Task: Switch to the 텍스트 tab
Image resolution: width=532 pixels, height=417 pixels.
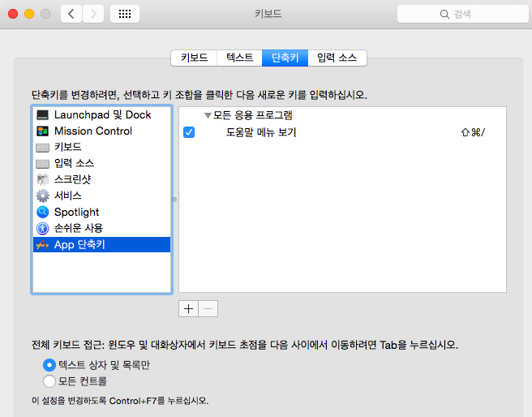Action: click(239, 58)
